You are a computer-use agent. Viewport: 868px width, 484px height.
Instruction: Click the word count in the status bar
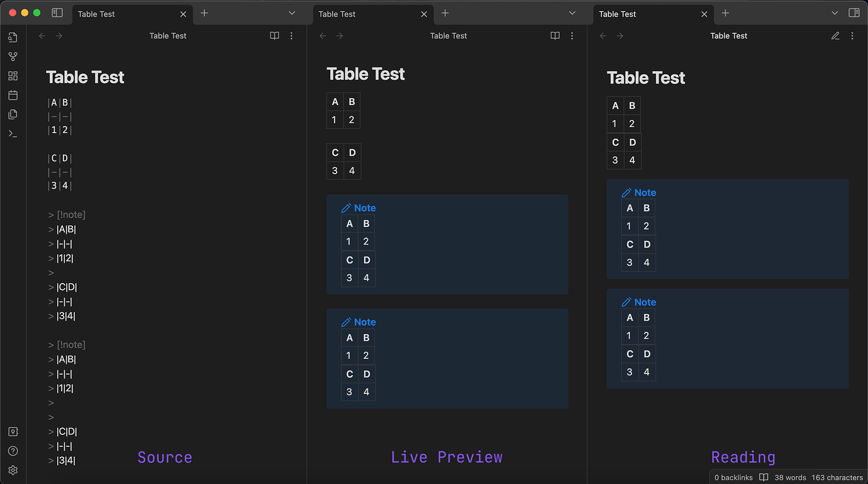tap(790, 478)
